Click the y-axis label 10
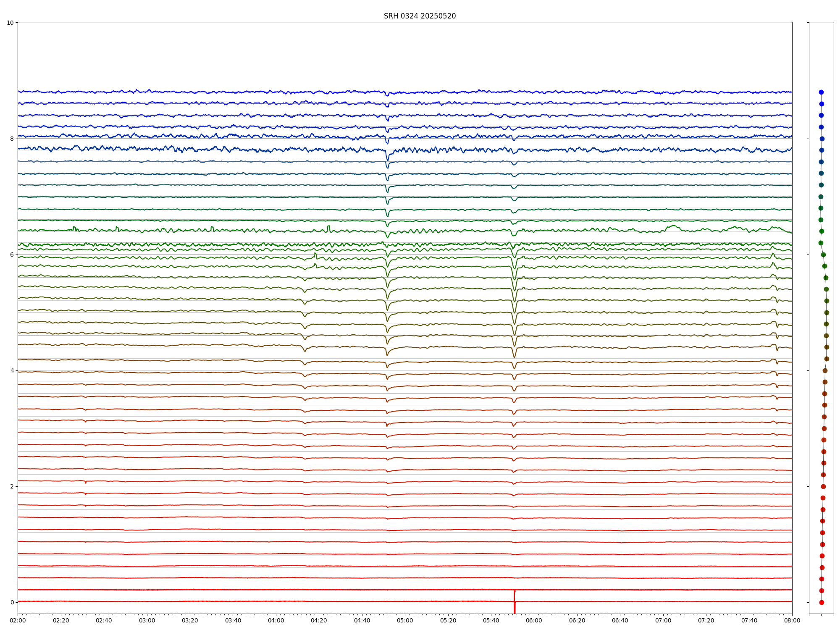The height and width of the screenshot is (630, 840). click(x=10, y=23)
